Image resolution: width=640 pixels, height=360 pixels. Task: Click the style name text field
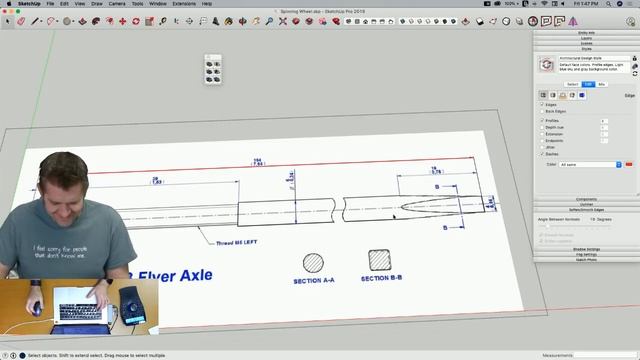pos(594,58)
